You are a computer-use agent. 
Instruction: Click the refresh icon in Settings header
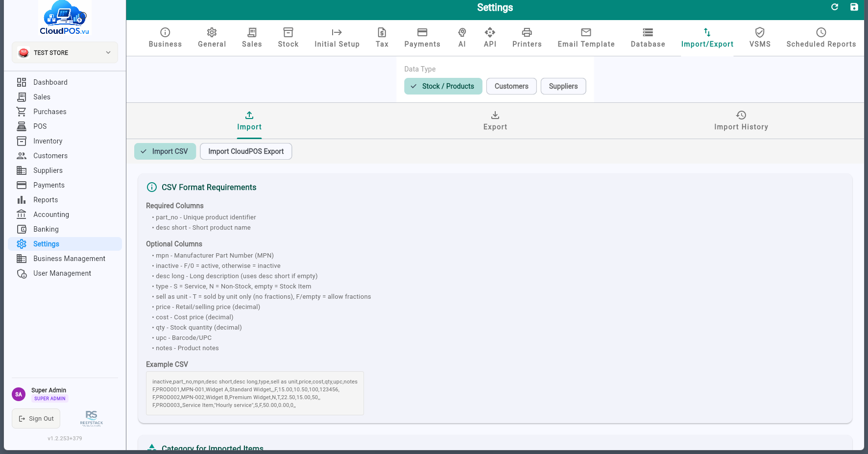point(835,7)
